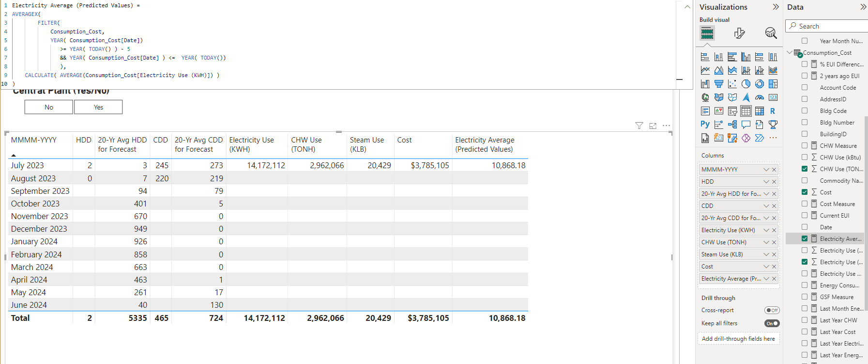The width and height of the screenshot is (868, 364).
Task: Select the Yes slicer button
Action: [x=98, y=107]
